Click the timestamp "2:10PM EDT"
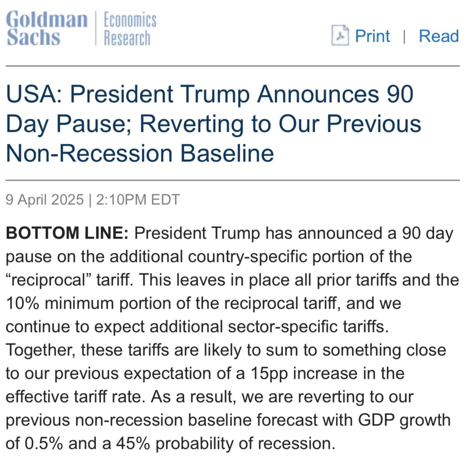Screen dimensions: 476x457 [138, 199]
